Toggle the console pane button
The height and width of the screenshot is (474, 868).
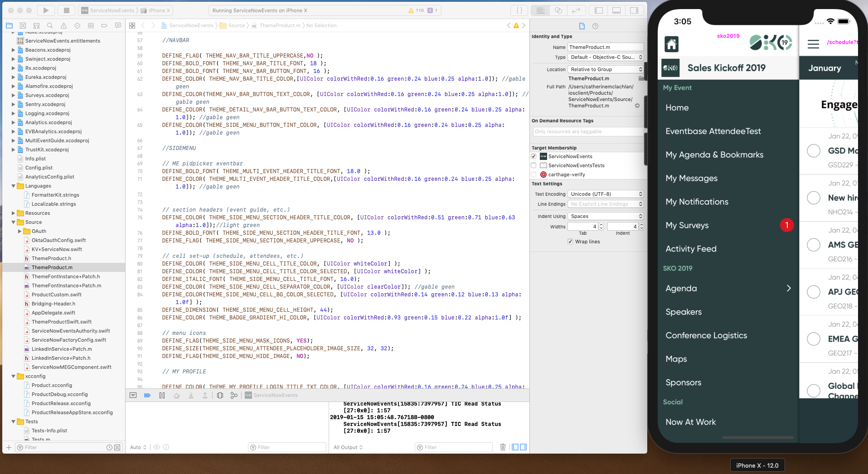click(x=523, y=447)
